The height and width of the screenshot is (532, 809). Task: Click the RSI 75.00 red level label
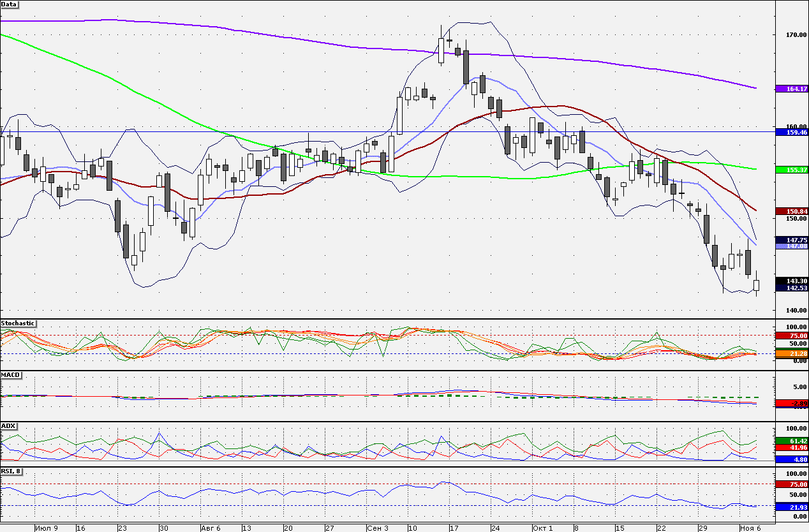pyautogui.click(x=792, y=484)
